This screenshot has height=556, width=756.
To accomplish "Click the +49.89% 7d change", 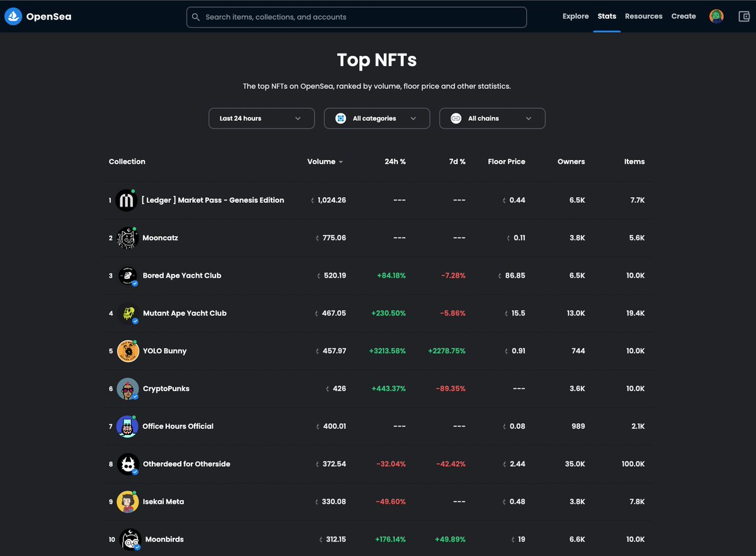I will point(450,540).
